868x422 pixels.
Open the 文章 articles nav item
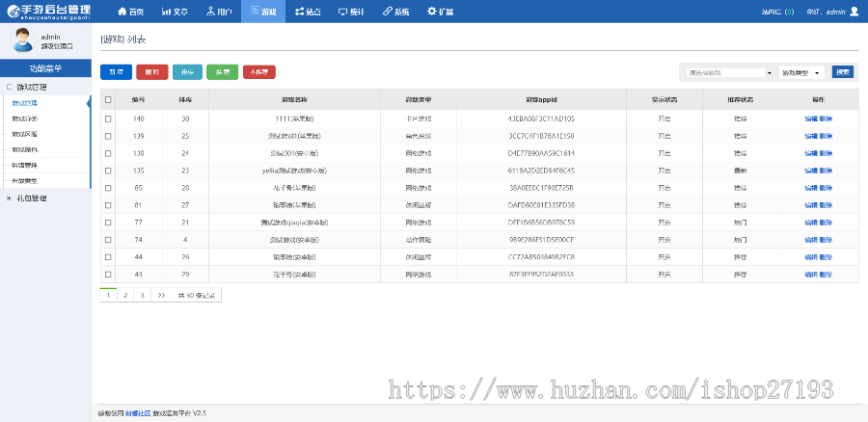point(175,12)
